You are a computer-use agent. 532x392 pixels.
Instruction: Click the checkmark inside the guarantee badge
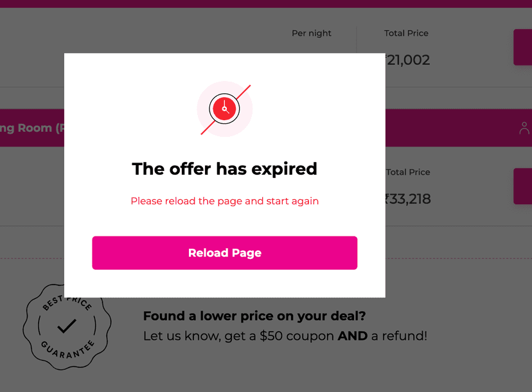pos(67,326)
